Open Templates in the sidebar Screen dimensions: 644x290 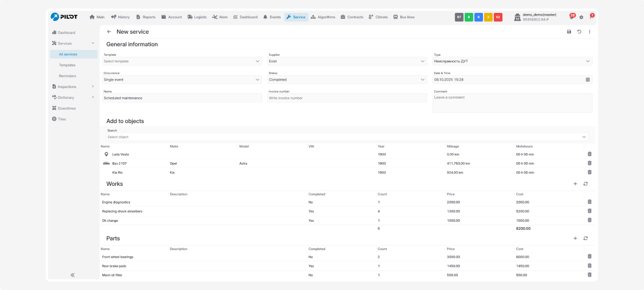(x=67, y=65)
